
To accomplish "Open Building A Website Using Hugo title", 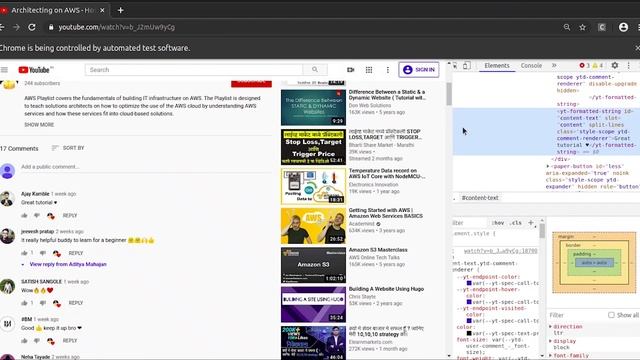I will pyautogui.click(x=386, y=289).
